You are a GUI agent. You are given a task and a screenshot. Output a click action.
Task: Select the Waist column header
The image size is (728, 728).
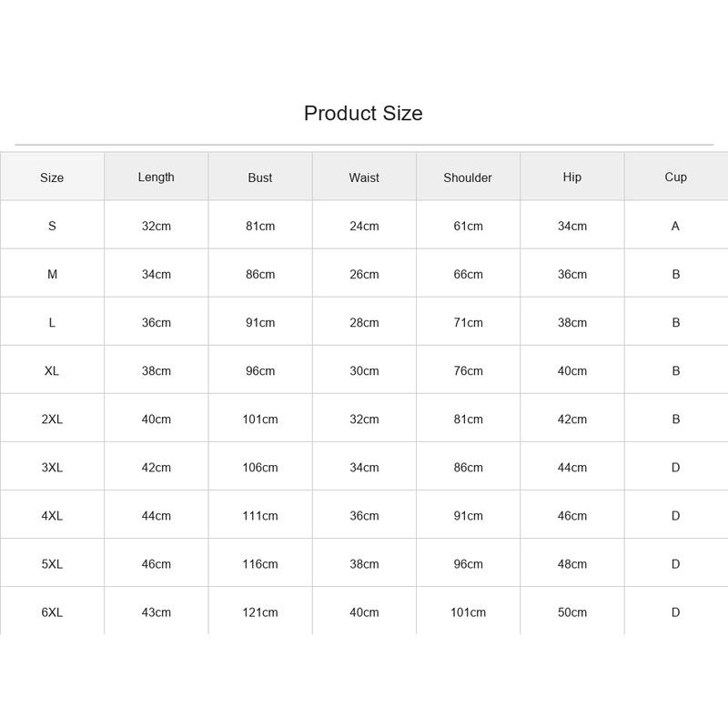[x=364, y=177]
